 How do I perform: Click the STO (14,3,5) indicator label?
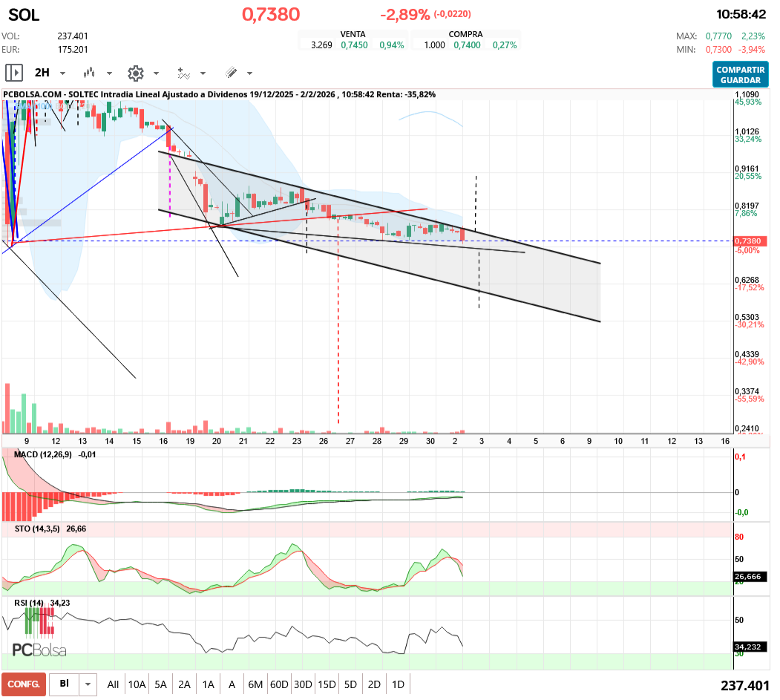[x=37, y=529]
